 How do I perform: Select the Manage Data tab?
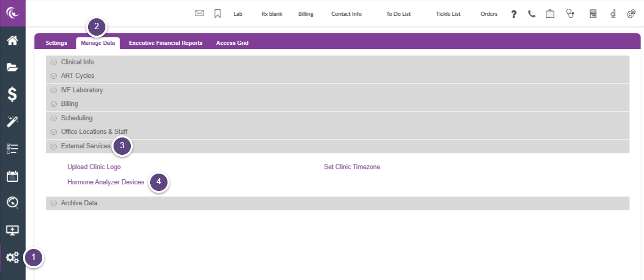[x=98, y=43]
